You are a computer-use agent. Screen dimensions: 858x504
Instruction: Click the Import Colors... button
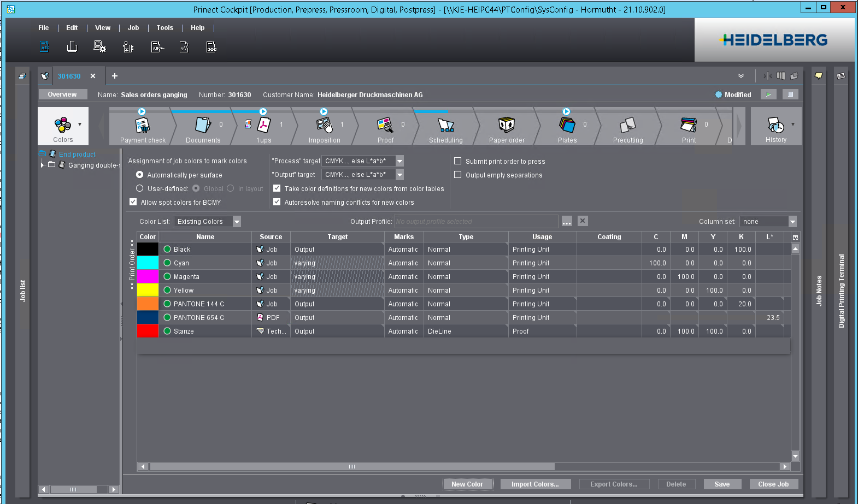coord(536,484)
